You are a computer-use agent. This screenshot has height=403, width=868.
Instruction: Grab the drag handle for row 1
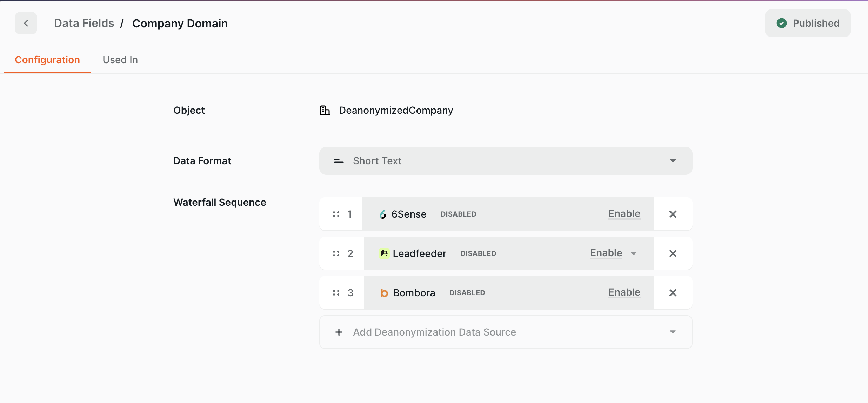pyautogui.click(x=336, y=214)
